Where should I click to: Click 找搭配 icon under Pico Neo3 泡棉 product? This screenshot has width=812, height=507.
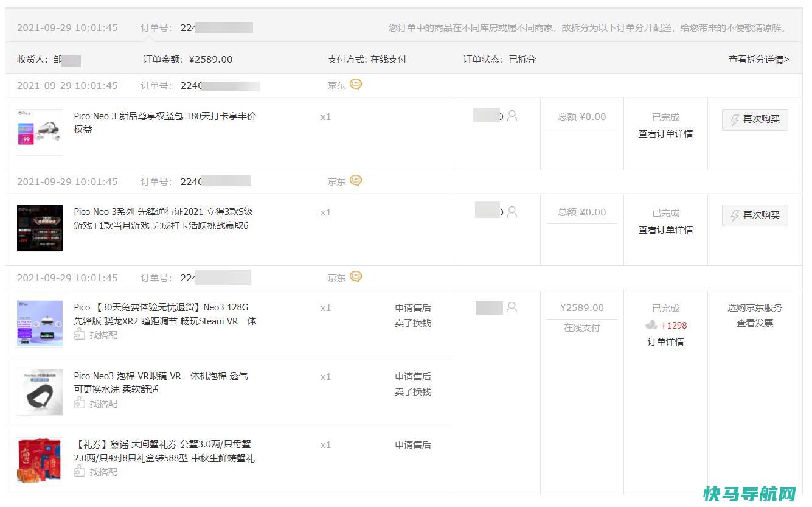[x=80, y=404]
